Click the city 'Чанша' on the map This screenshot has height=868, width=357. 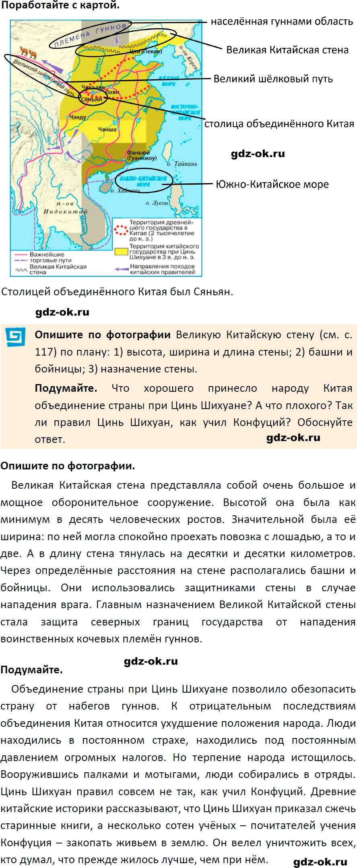(x=107, y=130)
